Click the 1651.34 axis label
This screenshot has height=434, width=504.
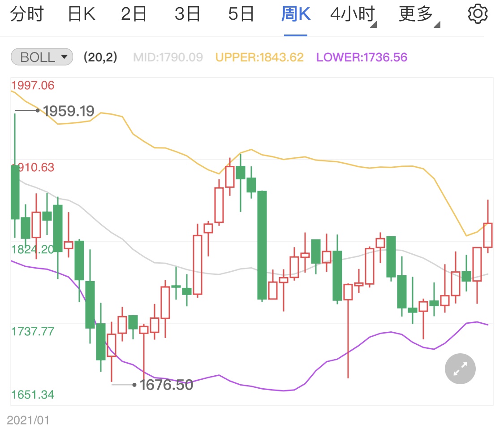pos(33,395)
